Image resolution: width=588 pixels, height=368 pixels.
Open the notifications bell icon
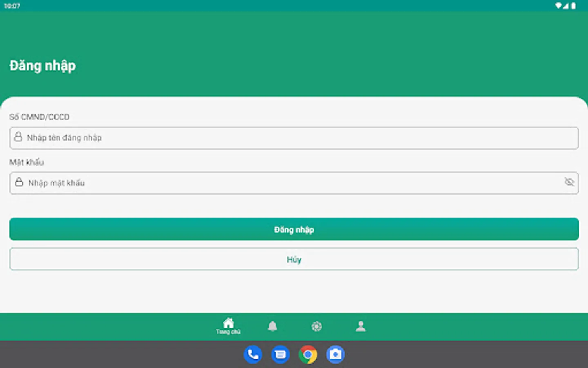[x=273, y=325]
